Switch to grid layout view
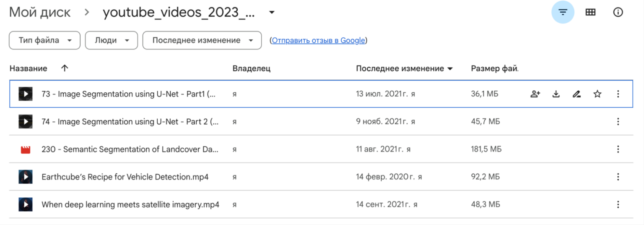Image resolution: width=644 pixels, height=225 pixels. pyautogui.click(x=590, y=13)
